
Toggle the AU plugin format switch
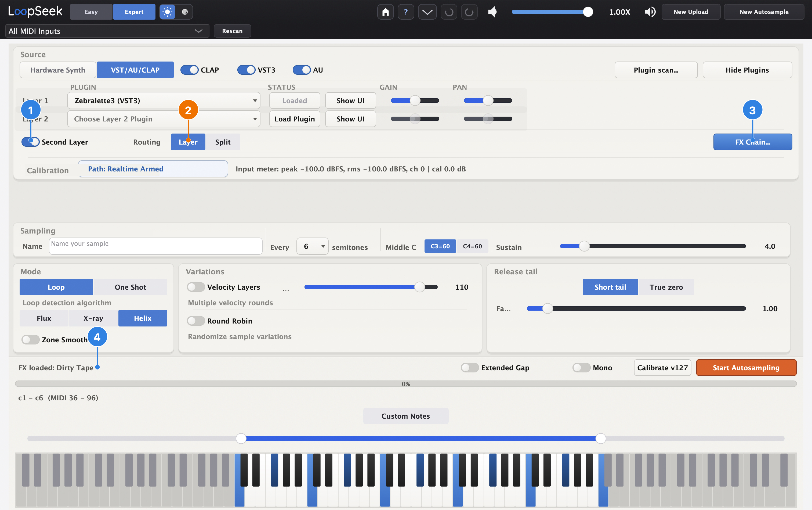302,70
